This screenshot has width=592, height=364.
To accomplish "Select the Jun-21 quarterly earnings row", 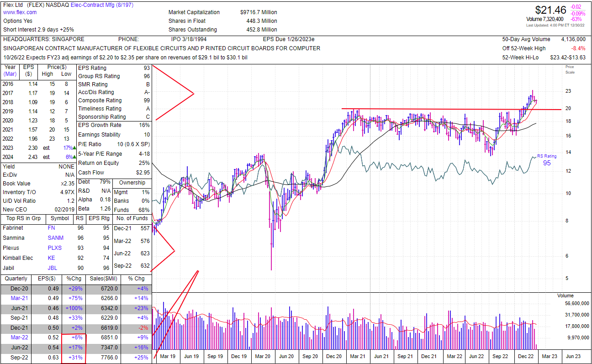I will tap(76, 308).
